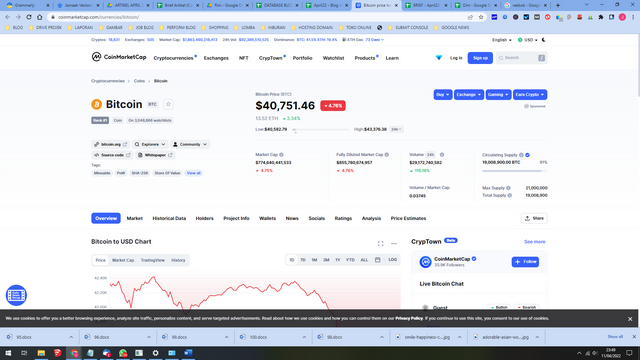Open bitcoin.org website link
Image resolution: width=640 pixels, height=360 pixels.
pos(111,144)
